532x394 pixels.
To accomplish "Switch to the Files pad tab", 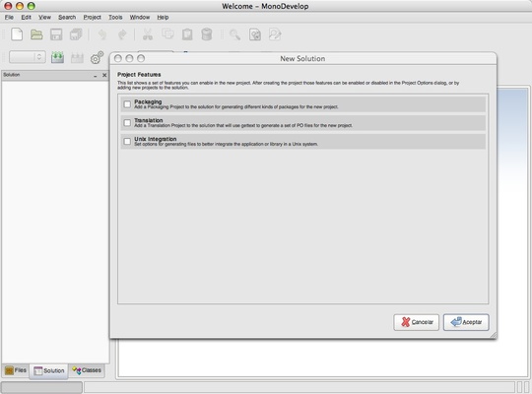I will point(16,370).
